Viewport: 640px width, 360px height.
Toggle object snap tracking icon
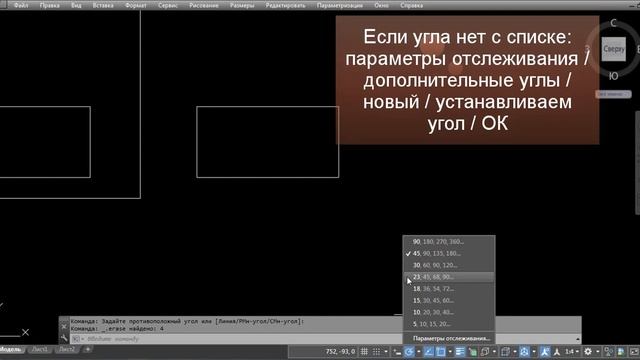[429, 351]
